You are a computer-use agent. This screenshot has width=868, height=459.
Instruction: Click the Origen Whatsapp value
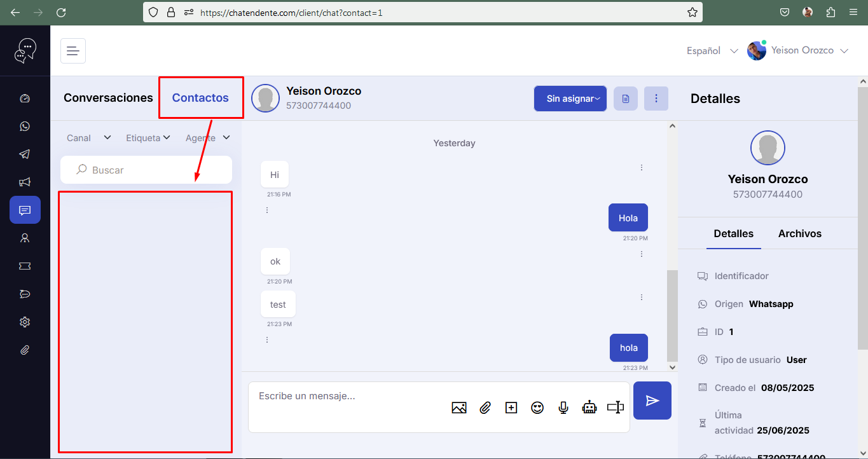point(771,304)
